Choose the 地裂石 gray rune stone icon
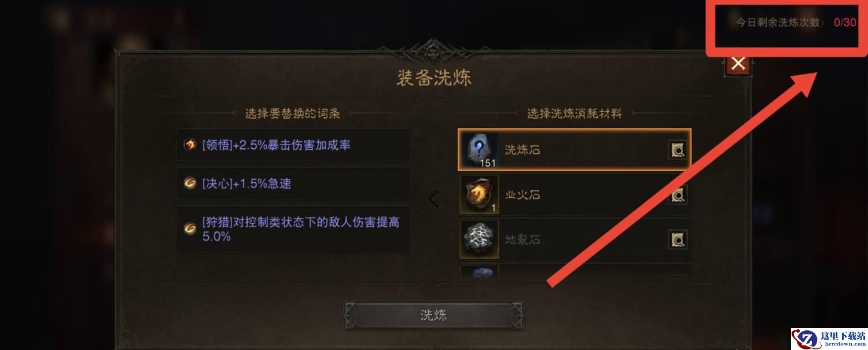 [479, 239]
